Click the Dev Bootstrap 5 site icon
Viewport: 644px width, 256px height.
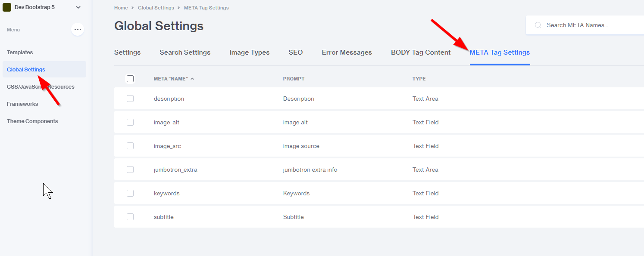pos(7,7)
